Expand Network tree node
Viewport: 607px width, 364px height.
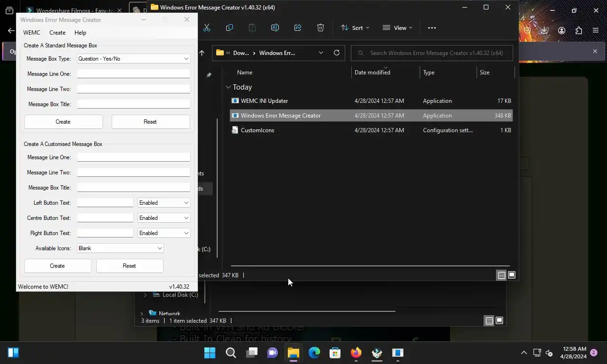pos(142,313)
